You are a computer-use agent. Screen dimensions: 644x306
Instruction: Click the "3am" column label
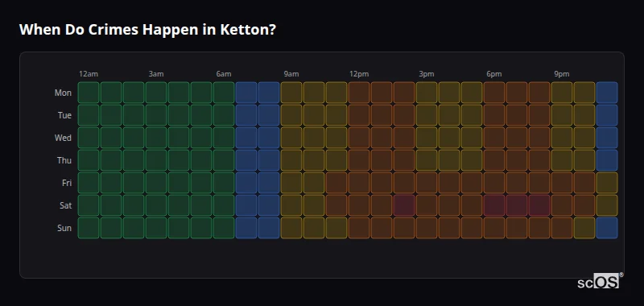click(x=156, y=74)
